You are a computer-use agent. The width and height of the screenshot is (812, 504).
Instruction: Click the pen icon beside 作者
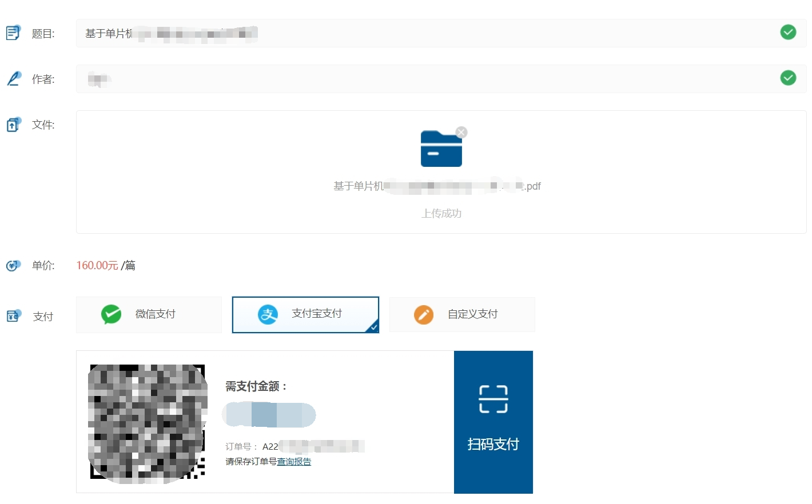[14, 79]
